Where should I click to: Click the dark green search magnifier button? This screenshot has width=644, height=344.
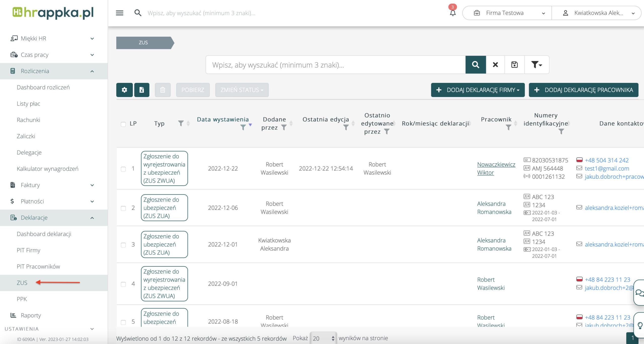click(475, 65)
